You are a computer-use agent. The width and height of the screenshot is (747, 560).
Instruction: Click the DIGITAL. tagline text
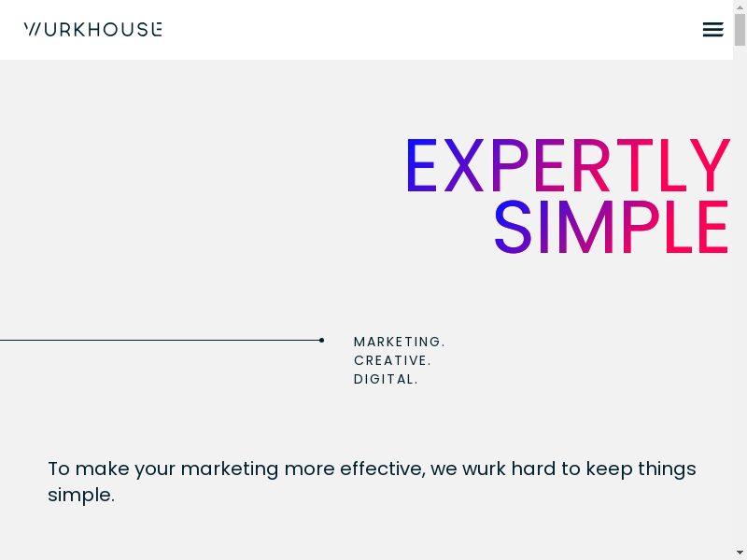(386, 379)
